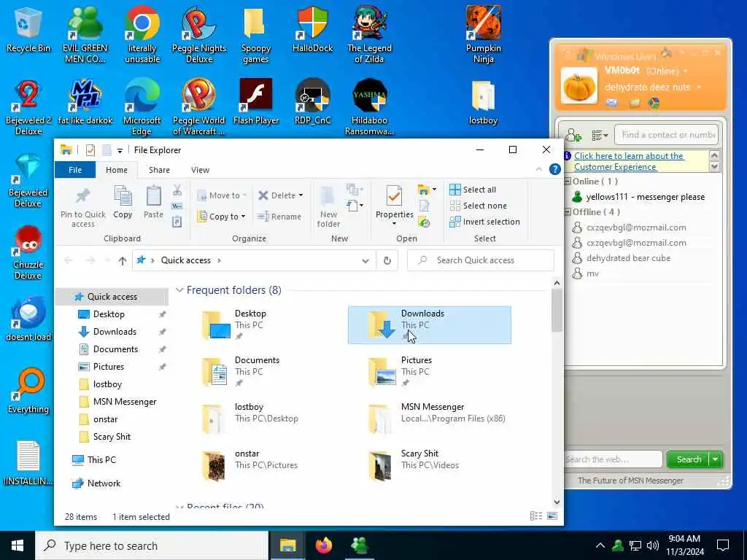The image size is (747, 560).
Task: Switch to Large icons view in status bar
Action: point(552,516)
